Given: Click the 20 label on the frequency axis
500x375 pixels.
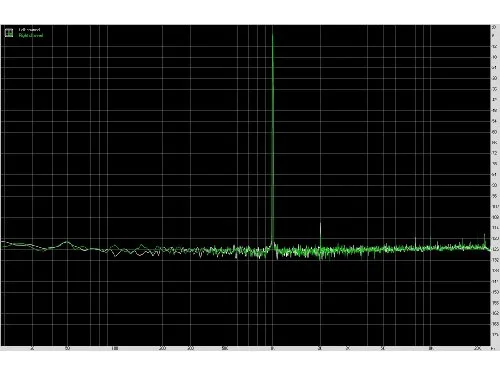Looking at the screenshot, I should click(x=32, y=349).
